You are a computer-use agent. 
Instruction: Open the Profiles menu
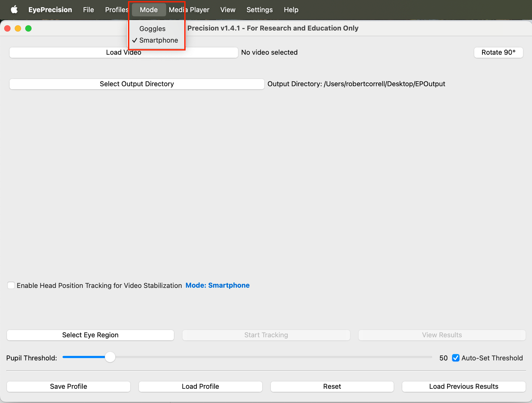pyautogui.click(x=116, y=10)
